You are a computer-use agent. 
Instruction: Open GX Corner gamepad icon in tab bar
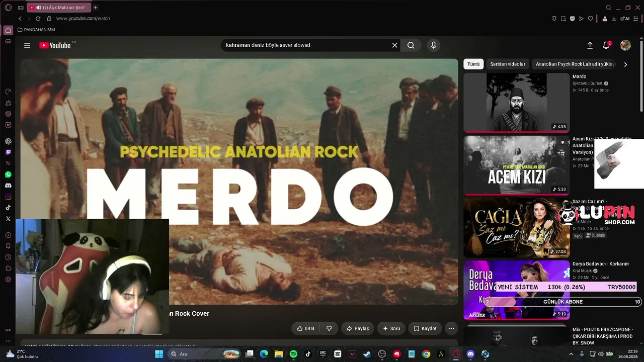[x=21, y=8]
